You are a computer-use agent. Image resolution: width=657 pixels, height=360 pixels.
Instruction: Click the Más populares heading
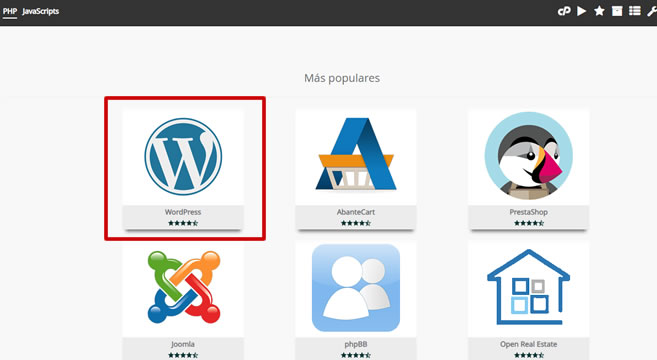(342, 78)
